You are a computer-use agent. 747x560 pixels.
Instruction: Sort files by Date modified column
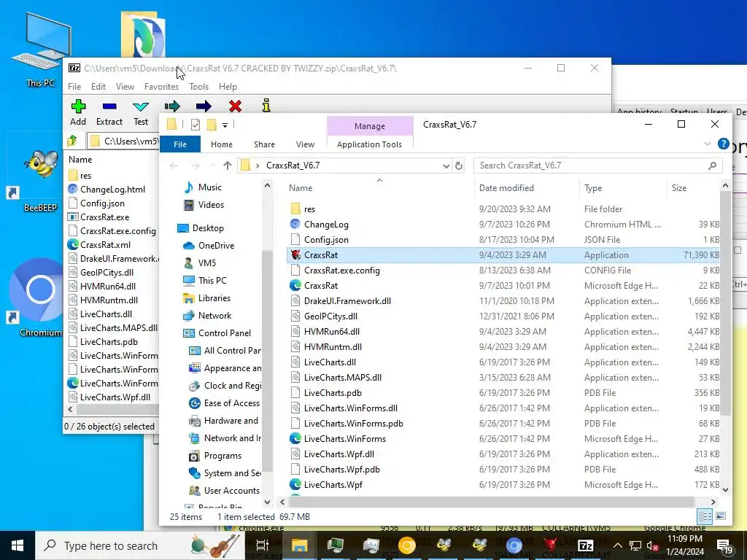(506, 188)
